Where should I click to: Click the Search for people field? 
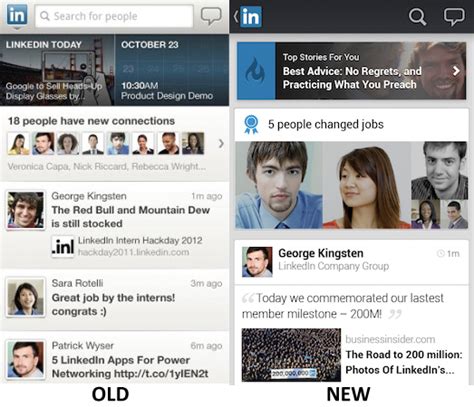click(114, 16)
